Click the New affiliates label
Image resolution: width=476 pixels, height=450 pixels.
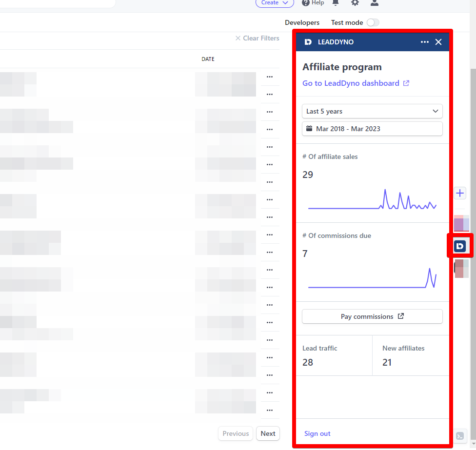pos(403,349)
